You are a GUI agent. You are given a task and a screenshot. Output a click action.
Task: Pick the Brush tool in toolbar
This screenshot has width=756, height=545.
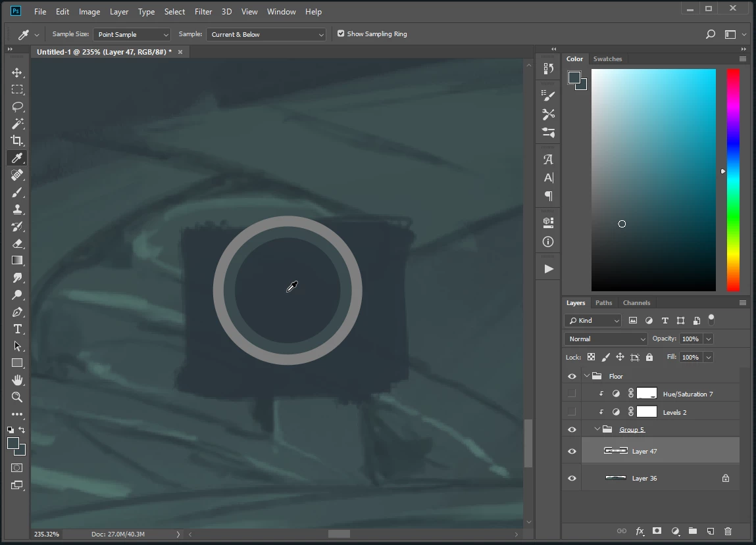coord(17,192)
